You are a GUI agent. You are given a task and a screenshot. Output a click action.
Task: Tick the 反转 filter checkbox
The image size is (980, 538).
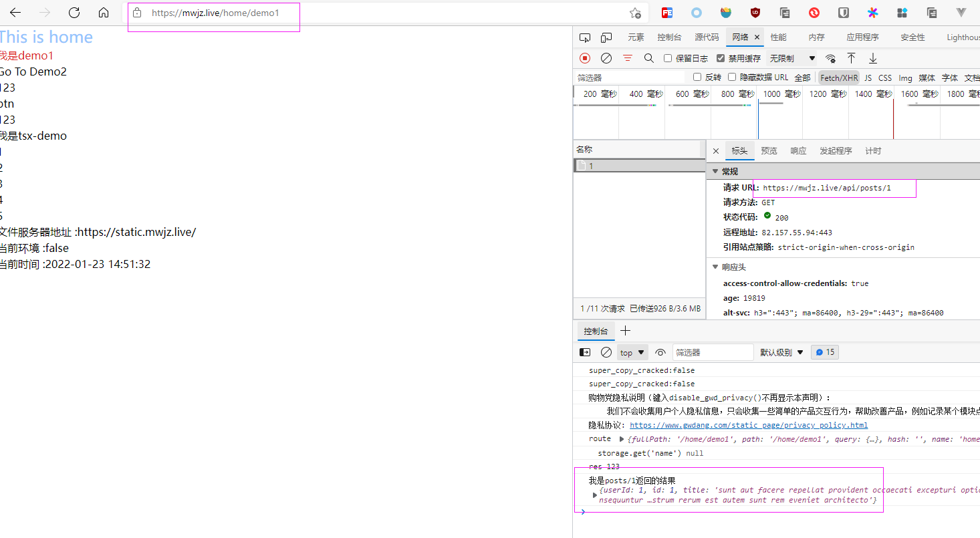697,77
